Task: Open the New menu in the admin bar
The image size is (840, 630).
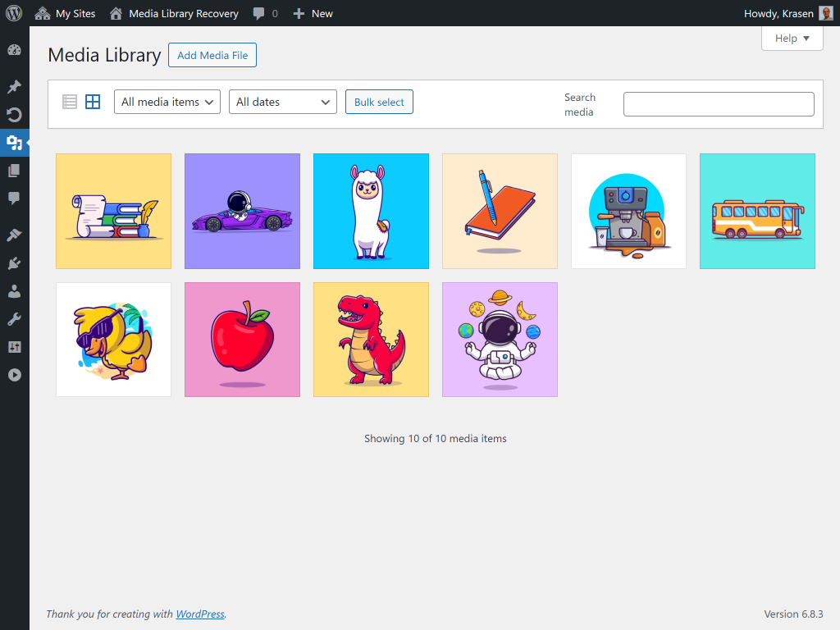Action: (313, 13)
